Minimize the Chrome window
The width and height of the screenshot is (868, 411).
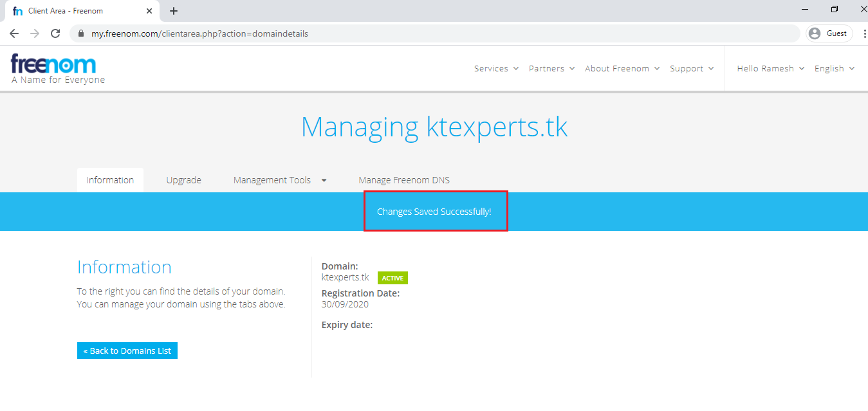pos(805,9)
